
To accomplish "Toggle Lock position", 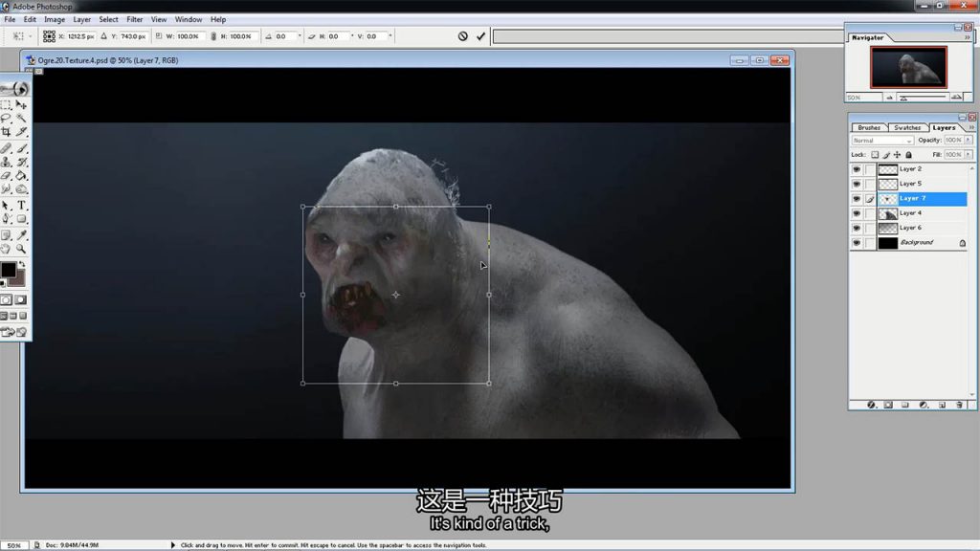I will 898,155.
